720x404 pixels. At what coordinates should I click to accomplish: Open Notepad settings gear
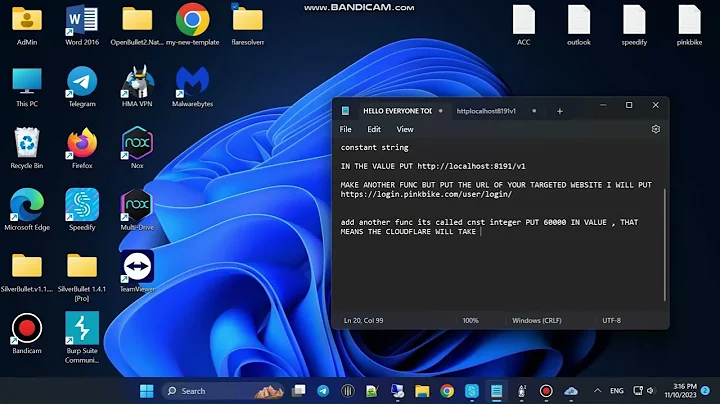click(656, 129)
